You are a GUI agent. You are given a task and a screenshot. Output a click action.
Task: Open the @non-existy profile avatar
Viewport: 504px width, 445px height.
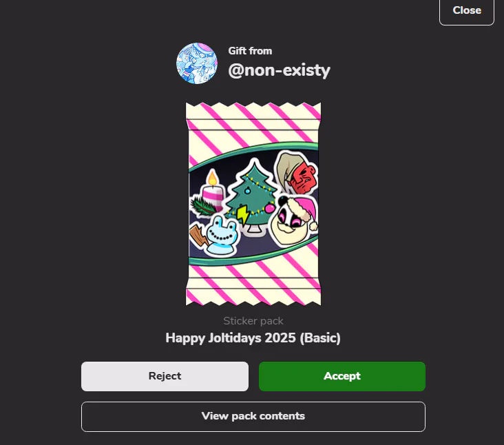tap(197, 63)
